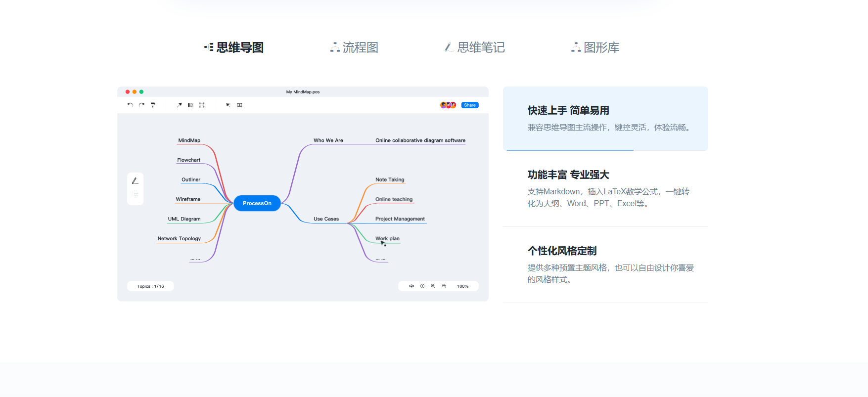
Task: Click the Outliner branch topic
Action: [x=191, y=179]
